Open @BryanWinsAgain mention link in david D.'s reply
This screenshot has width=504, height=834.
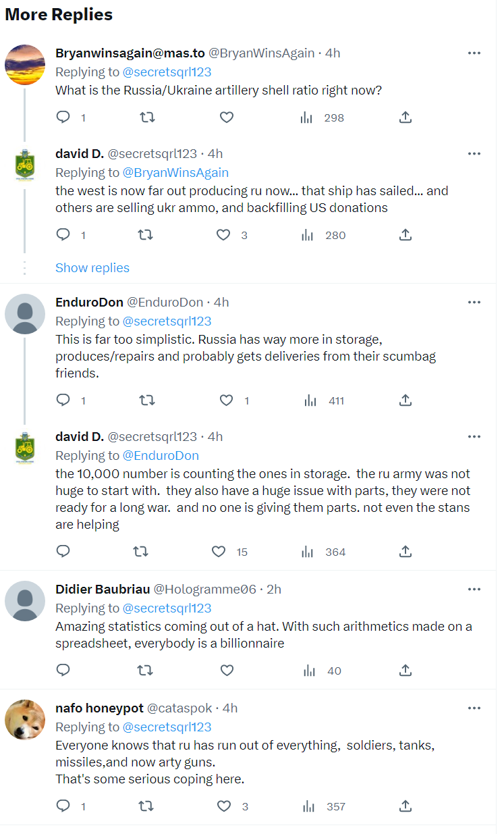(x=175, y=173)
